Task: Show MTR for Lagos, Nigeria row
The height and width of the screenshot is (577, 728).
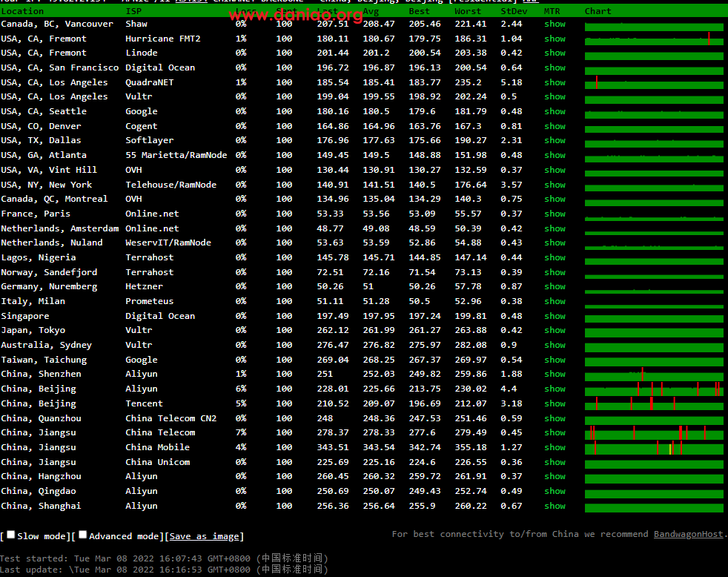Action: [555, 257]
